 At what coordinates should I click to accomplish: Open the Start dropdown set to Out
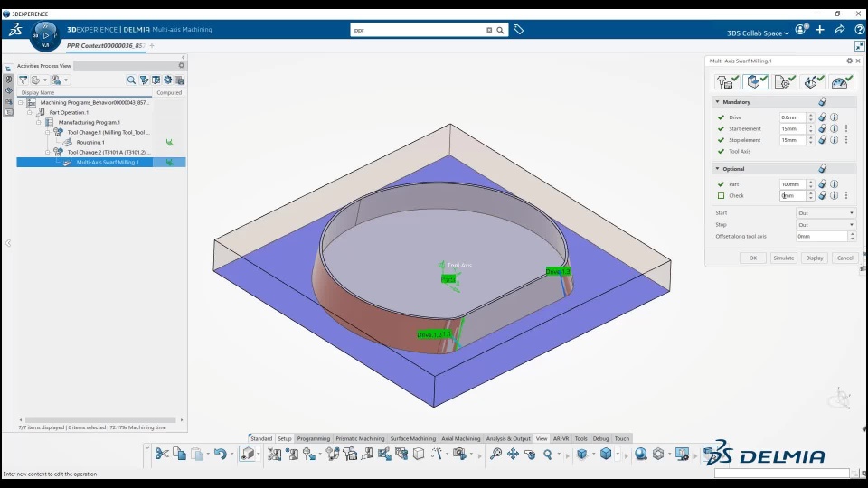[x=826, y=213]
